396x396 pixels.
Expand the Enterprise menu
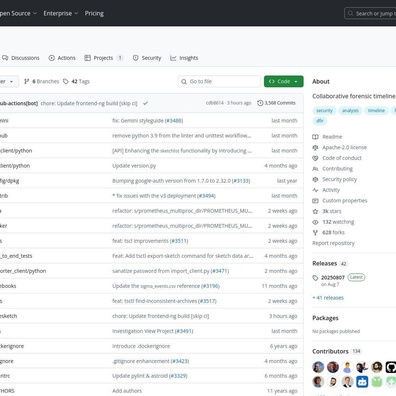pos(61,13)
